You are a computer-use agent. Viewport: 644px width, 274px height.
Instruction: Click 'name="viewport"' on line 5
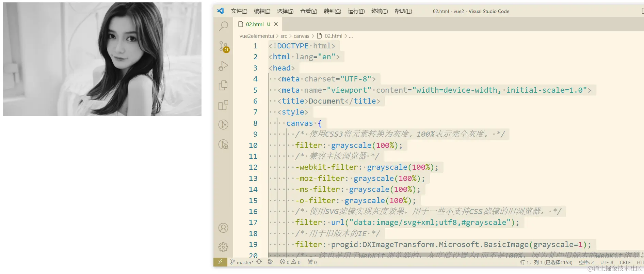(338, 90)
